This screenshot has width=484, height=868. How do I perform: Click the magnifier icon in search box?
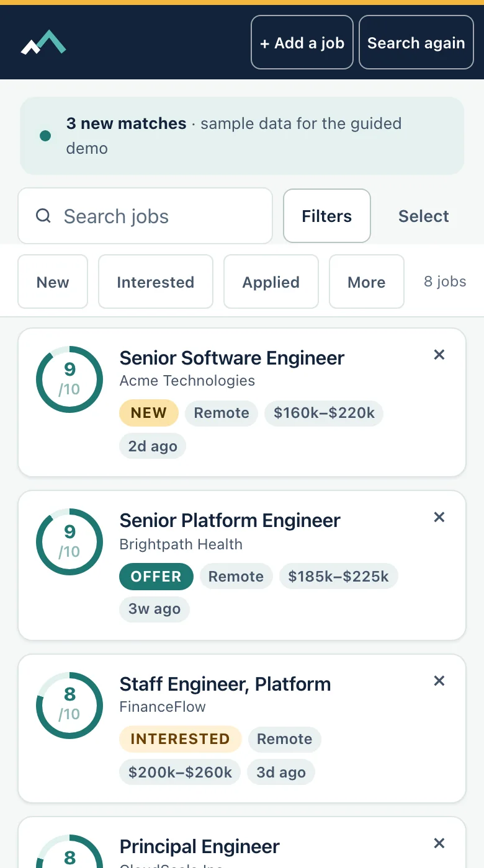[43, 216]
